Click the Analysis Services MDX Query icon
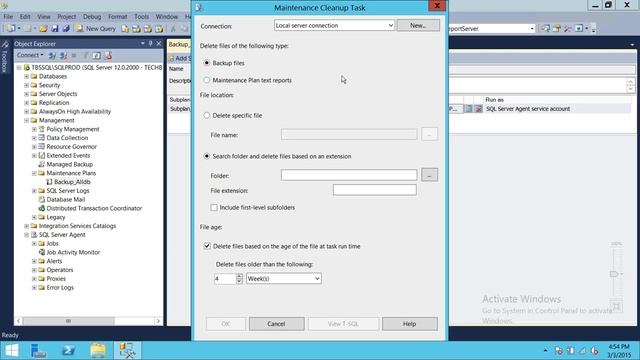This screenshot has width=640, height=360. [x=136, y=29]
